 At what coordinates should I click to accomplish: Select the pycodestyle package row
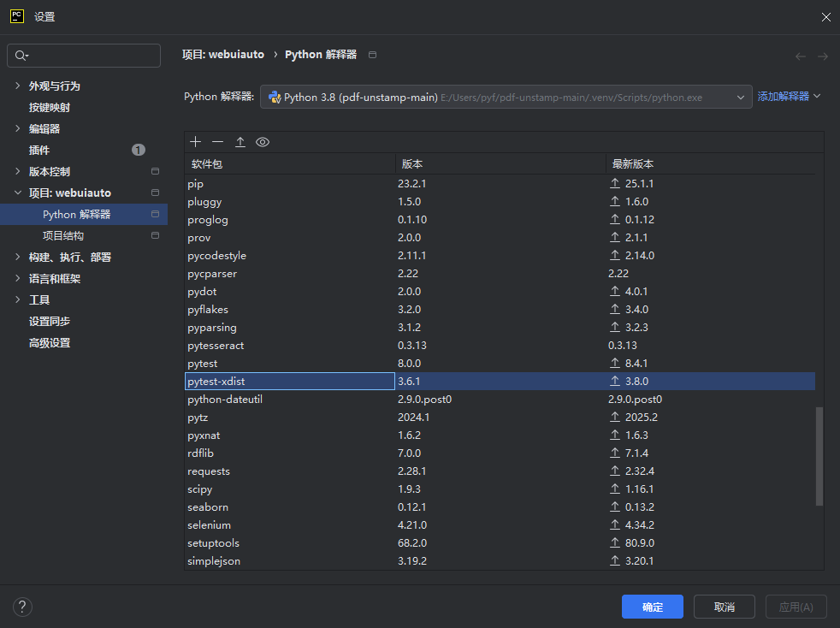click(500, 256)
